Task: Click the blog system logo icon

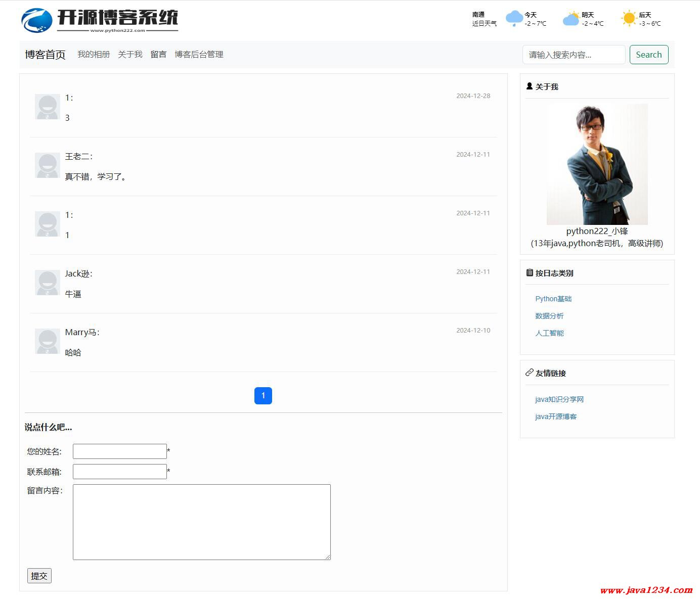Action: [36, 21]
